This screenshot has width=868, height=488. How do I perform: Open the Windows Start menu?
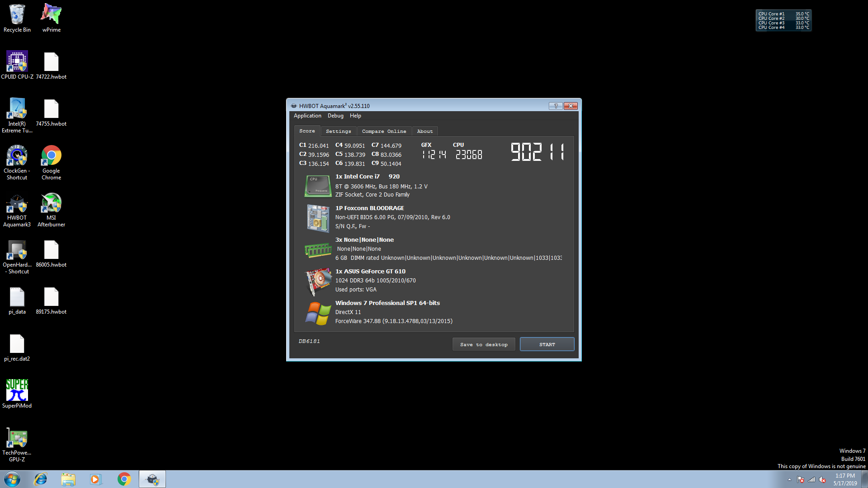click(x=12, y=479)
